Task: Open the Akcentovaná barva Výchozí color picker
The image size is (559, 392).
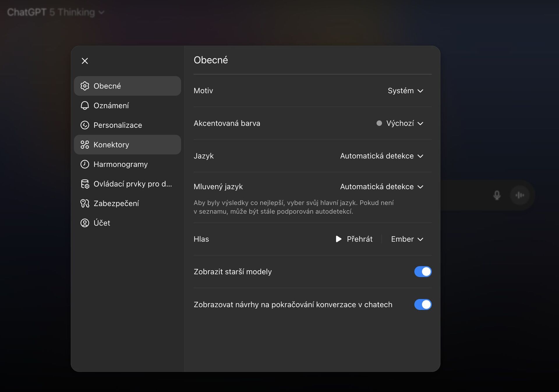Action: [400, 123]
